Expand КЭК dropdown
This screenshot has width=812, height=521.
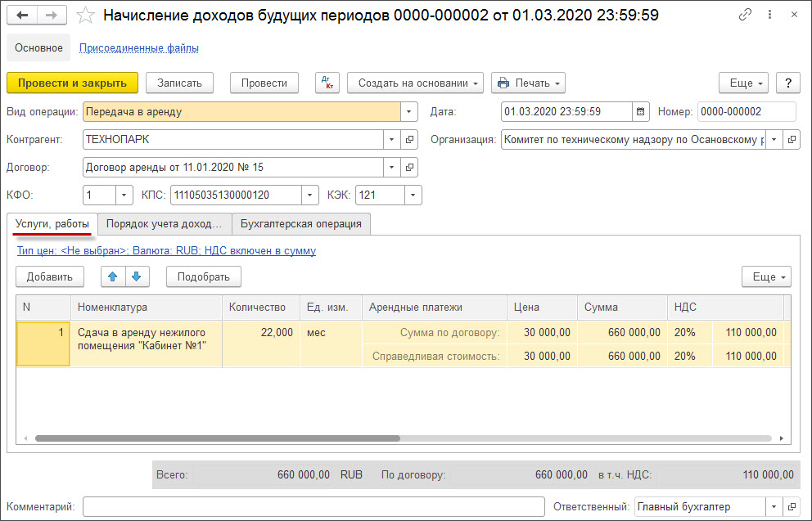point(413,195)
